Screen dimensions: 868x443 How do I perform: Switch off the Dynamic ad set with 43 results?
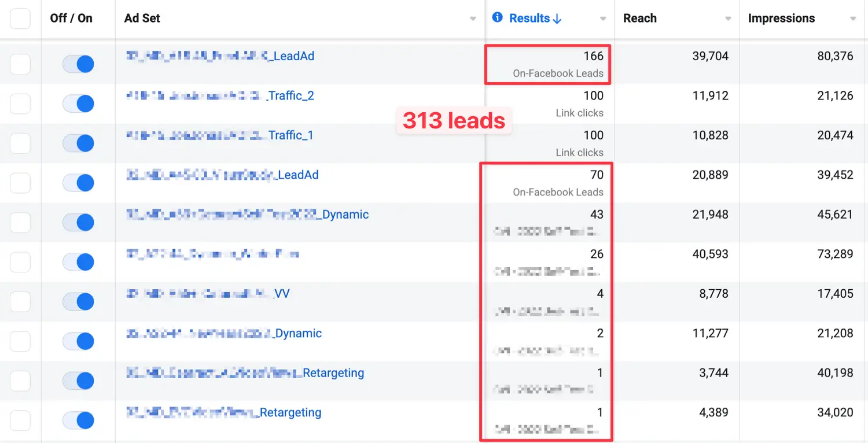click(78, 222)
